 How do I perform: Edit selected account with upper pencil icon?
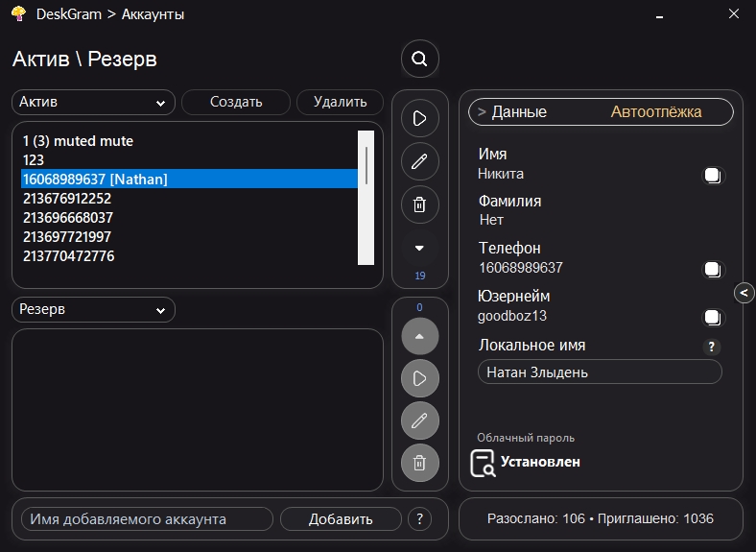(x=419, y=161)
